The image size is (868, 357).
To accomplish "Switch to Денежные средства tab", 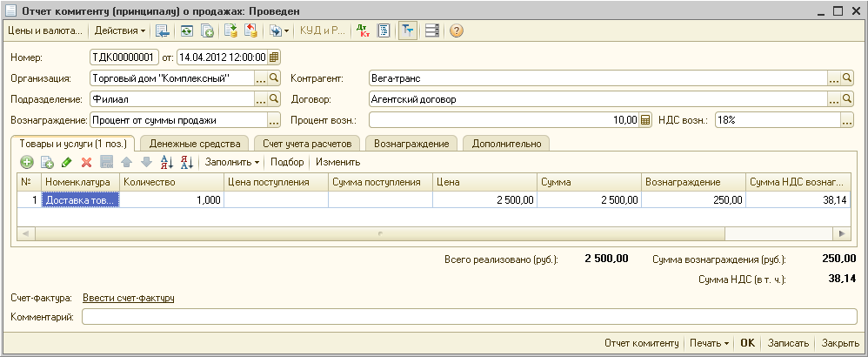I will (x=195, y=144).
